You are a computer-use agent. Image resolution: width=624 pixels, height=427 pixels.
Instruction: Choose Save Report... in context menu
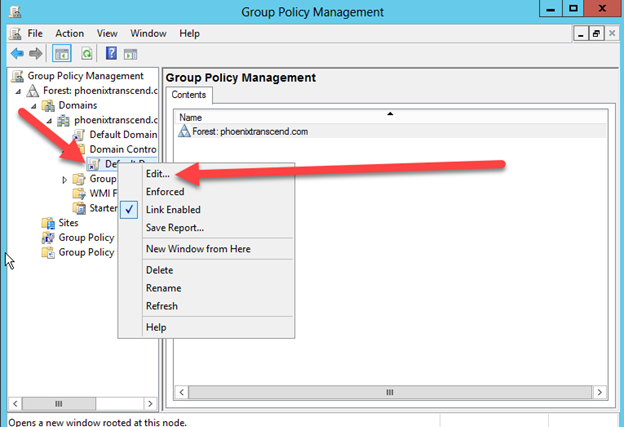tap(175, 228)
